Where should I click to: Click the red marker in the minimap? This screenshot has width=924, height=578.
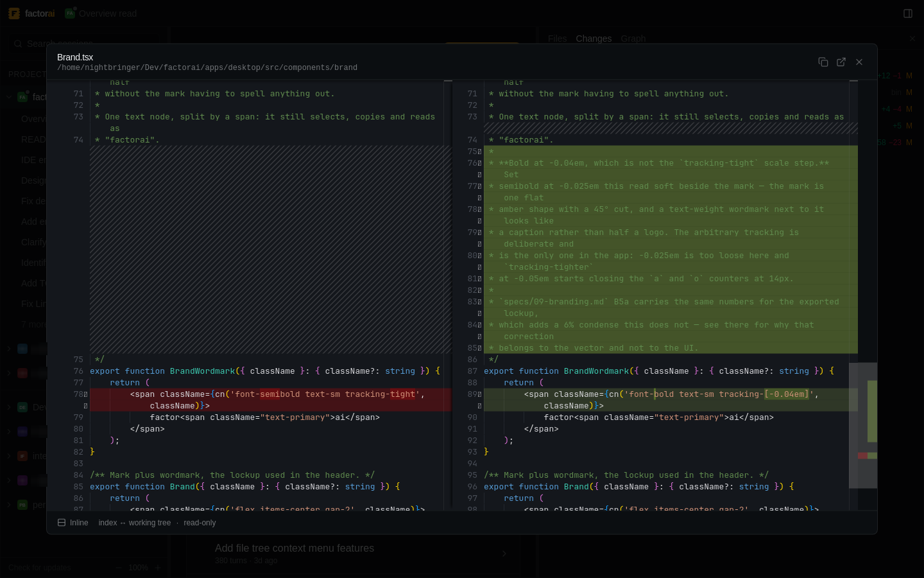pos(862,456)
